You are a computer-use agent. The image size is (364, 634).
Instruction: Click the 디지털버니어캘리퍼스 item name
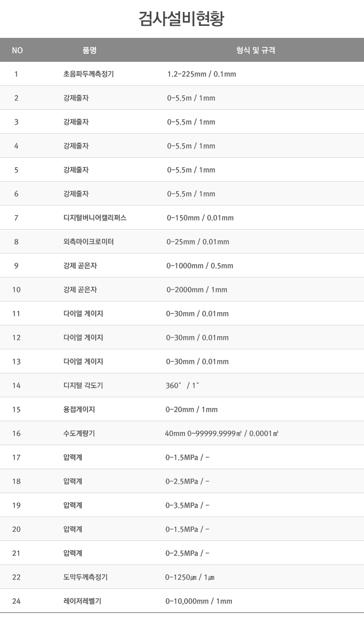pos(95,218)
